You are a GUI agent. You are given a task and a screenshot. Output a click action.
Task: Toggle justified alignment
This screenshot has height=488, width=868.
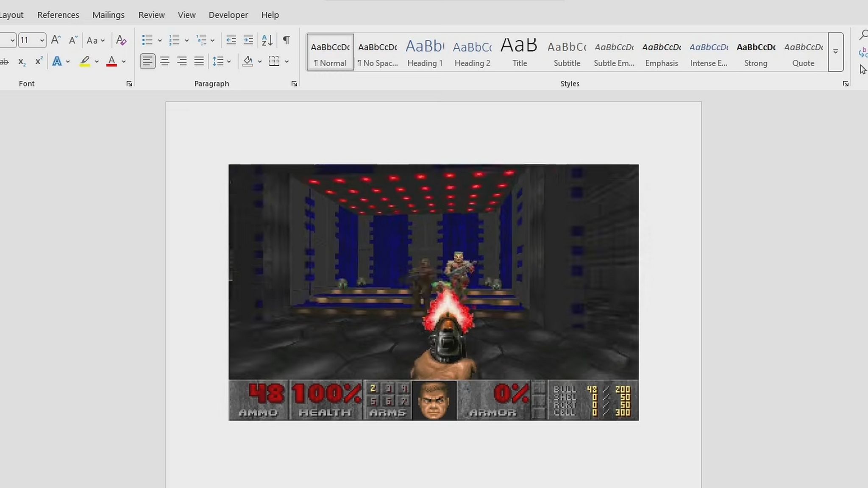199,61
